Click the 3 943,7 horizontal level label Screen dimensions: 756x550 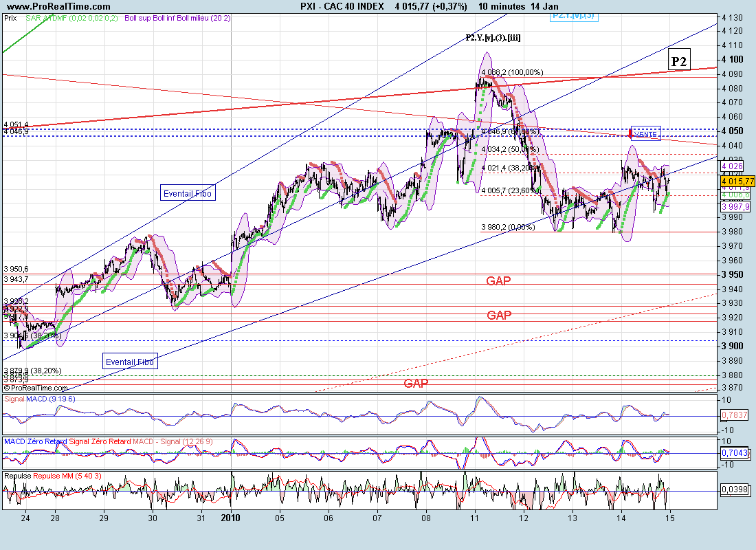(16, 280)
